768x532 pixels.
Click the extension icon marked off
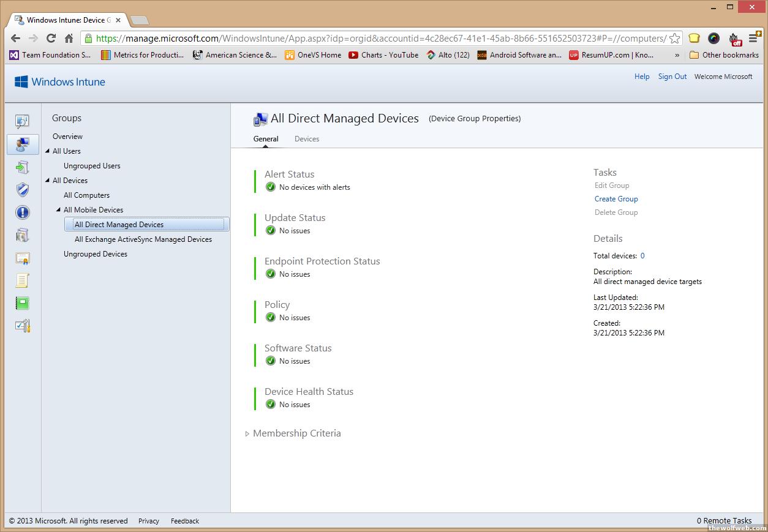point(735,39)
